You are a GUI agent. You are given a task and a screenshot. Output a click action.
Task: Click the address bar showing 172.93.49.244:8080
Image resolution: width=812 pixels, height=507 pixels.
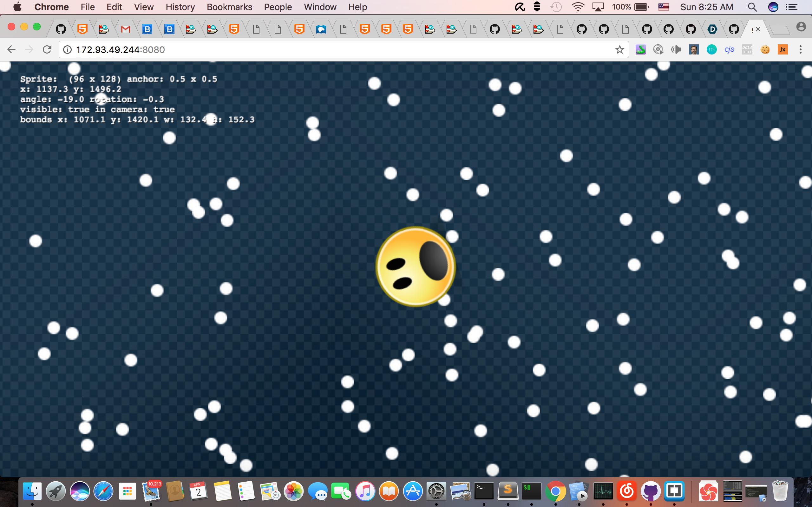tap(336, 50)
